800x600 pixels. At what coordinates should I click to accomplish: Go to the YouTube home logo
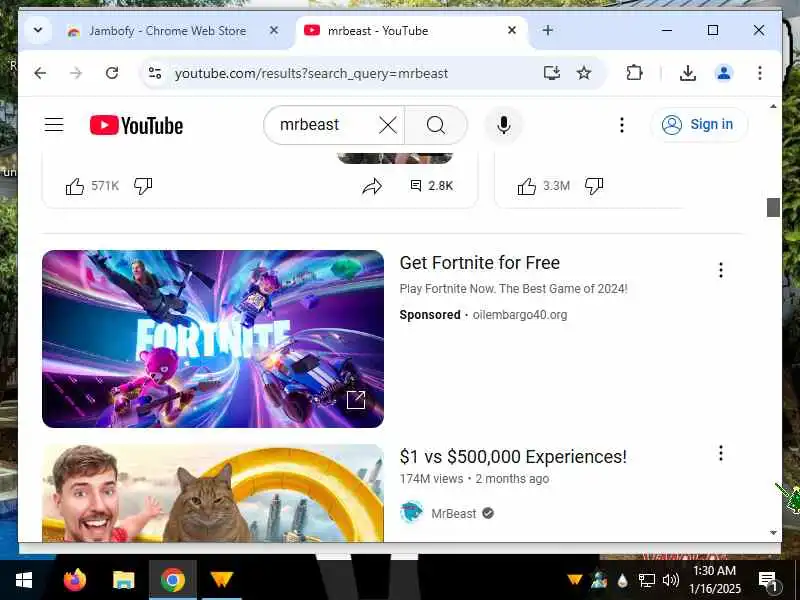pos(136,126)
